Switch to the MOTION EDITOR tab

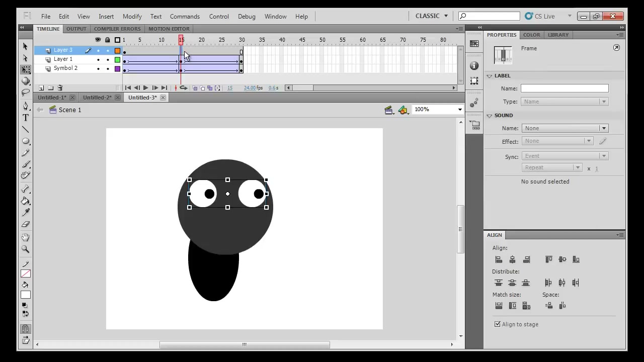(x=169, y=29)
